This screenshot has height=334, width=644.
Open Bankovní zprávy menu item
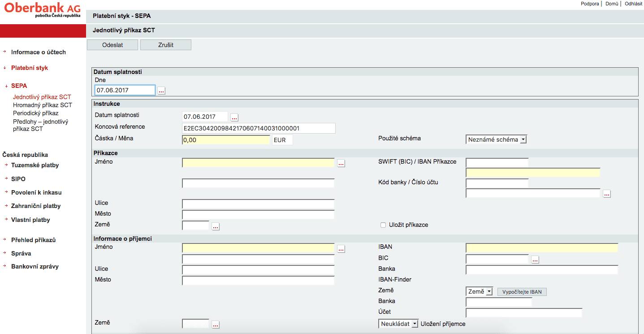(x=35, y=266)
